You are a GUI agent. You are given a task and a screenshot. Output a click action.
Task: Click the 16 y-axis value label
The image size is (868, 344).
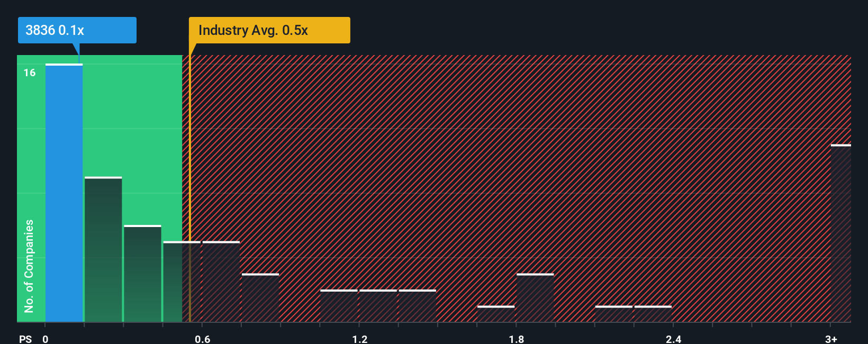click(x=30, y=73)
